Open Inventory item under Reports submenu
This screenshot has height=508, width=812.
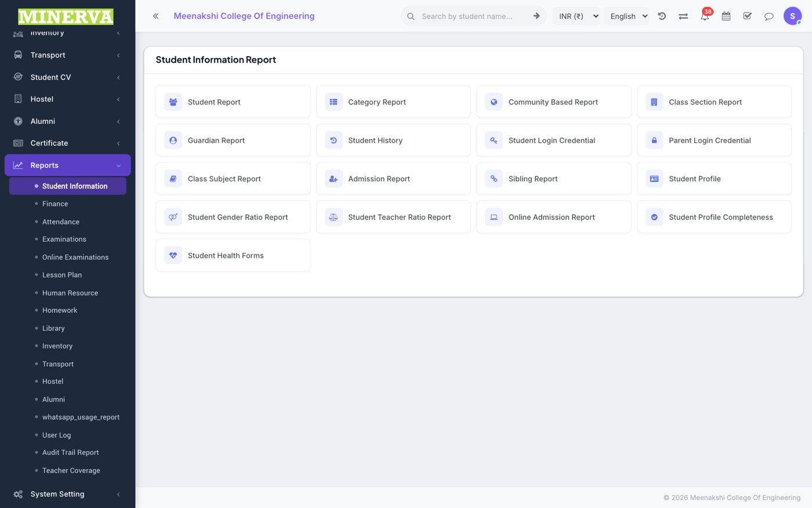[x=57, y=346]
